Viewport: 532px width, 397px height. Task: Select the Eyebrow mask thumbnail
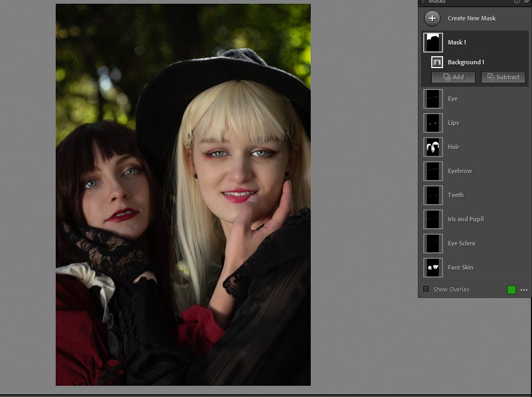[433, 171]
